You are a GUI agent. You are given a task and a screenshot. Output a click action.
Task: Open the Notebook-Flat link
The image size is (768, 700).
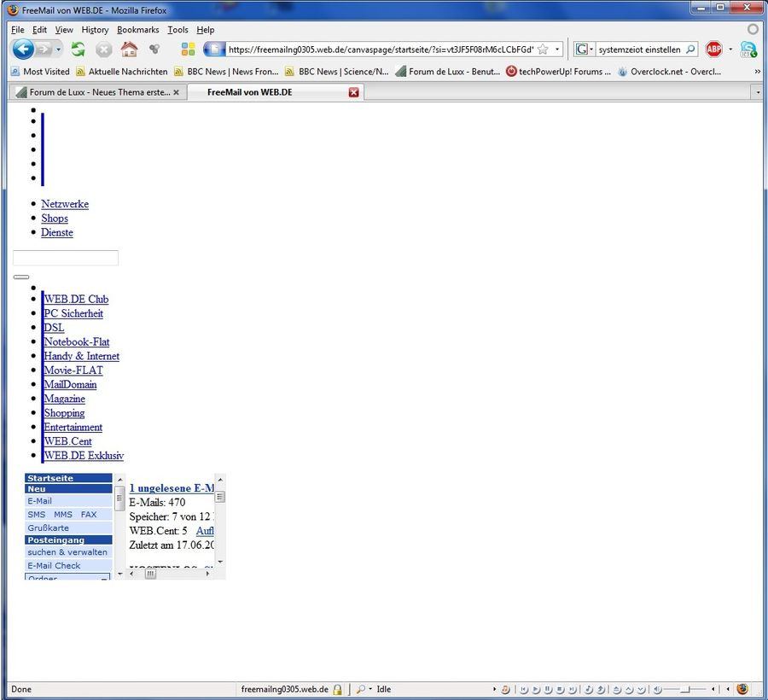[x=77, y=341]
